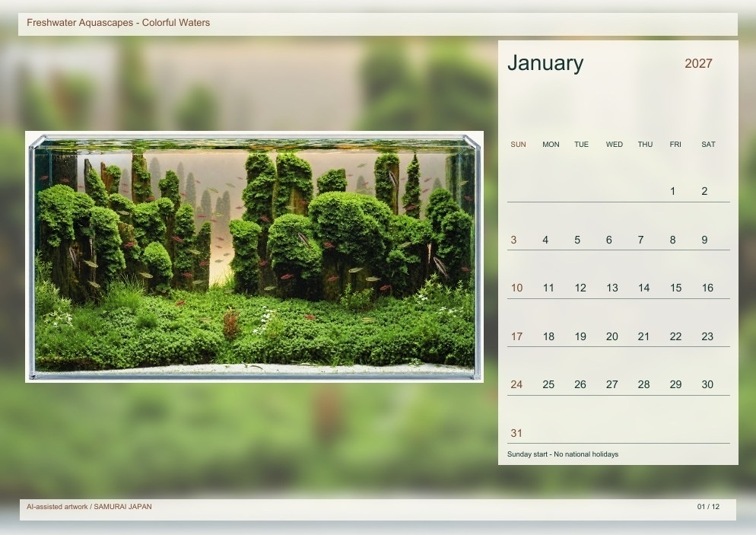
Task: Select date 11 in the calendar
Action: pos(548,288)
